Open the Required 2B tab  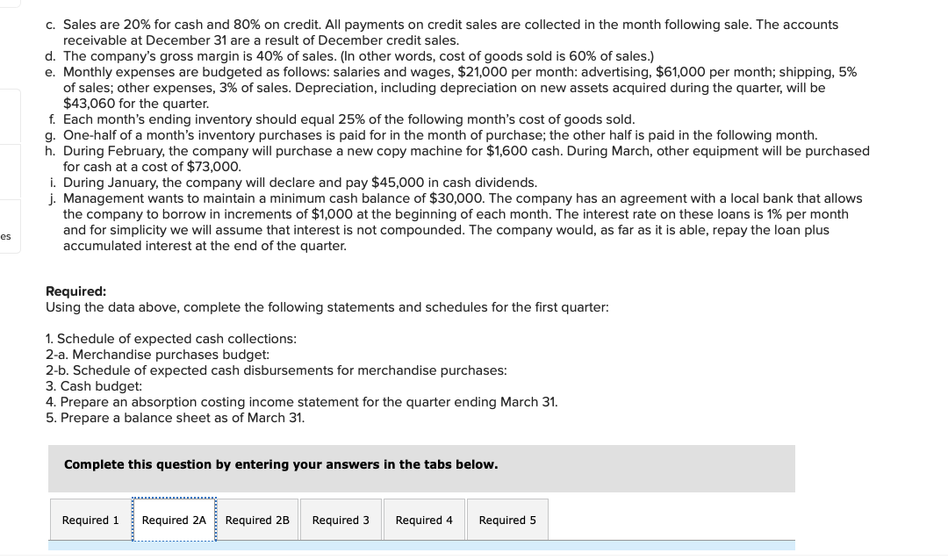257,520
